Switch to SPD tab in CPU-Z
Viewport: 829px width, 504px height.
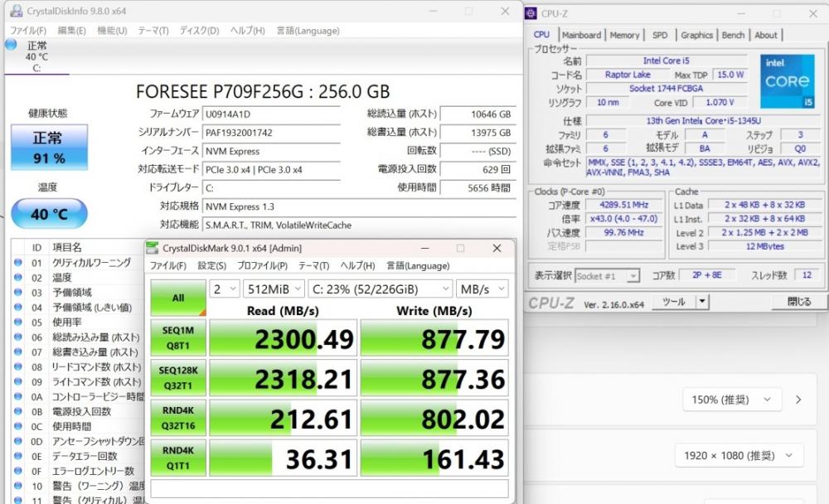660,35
